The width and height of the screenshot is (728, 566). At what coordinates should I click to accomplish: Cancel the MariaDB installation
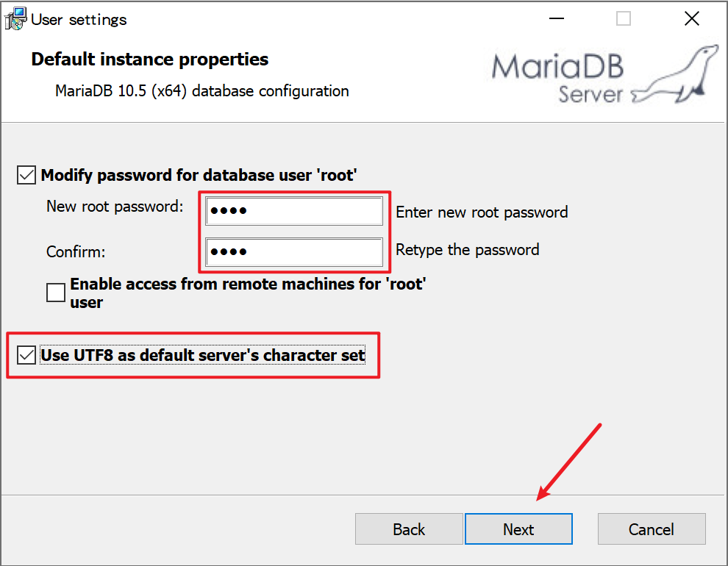point(652,529)
